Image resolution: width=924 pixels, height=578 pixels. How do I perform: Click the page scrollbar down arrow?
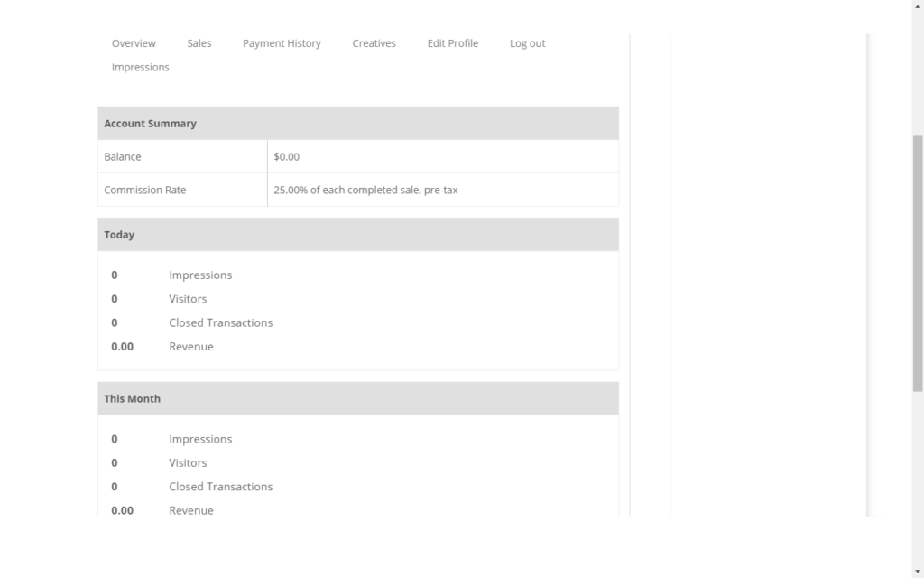point(918,573)
